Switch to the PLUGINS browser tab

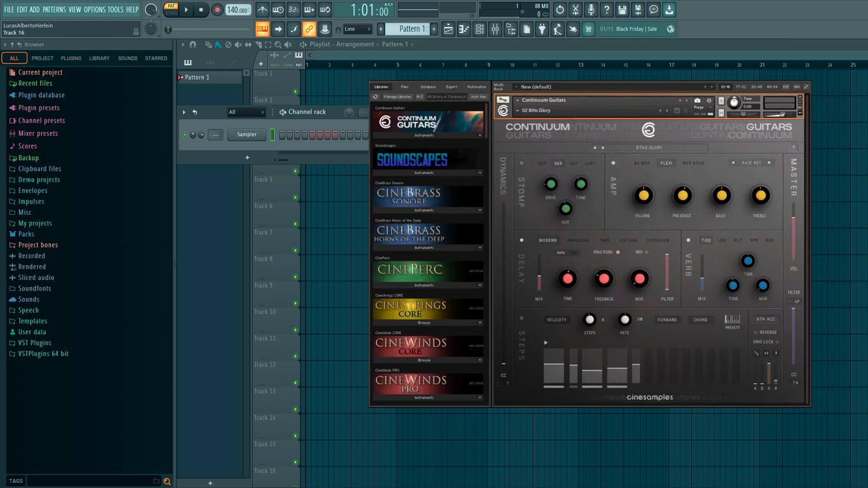[71, 58]
